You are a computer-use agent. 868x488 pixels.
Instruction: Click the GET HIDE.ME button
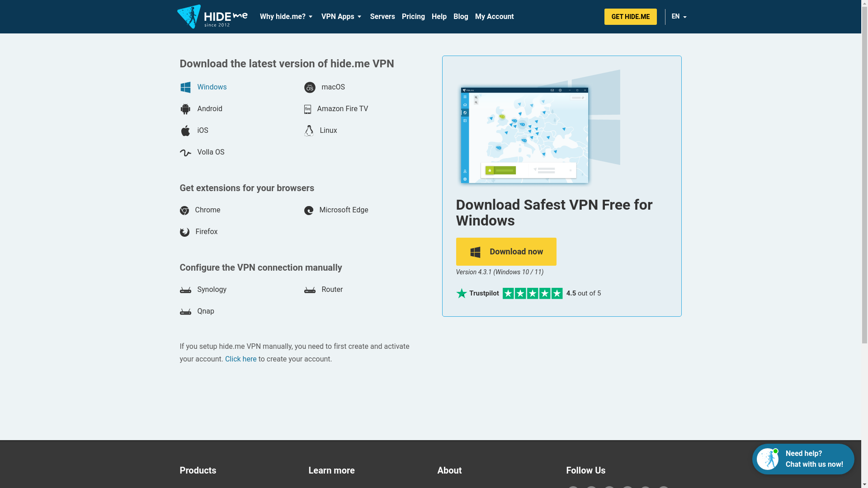[x=630, y=17]
